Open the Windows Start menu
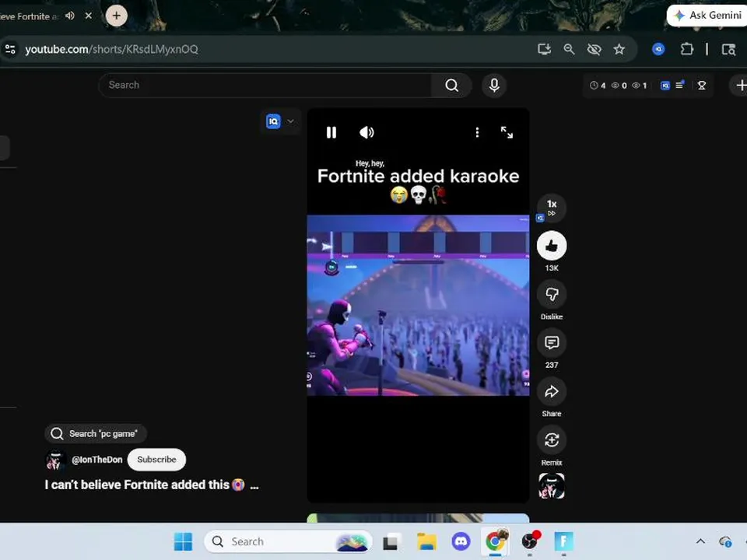The height and width of the screenshot is (560, 747). click(184, 541)
